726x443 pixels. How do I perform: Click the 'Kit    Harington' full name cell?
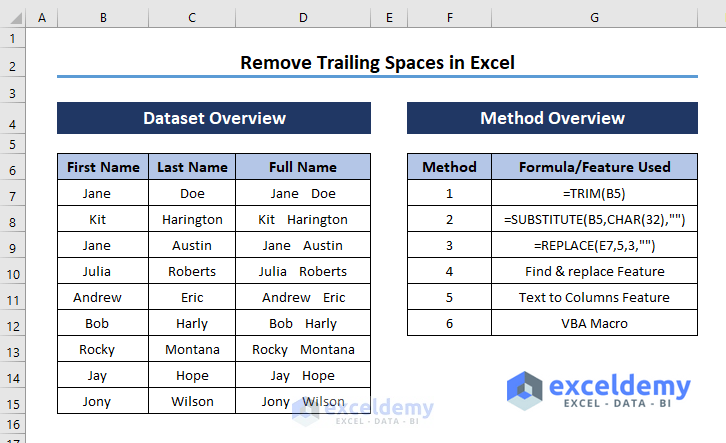(x=303, y=219)
